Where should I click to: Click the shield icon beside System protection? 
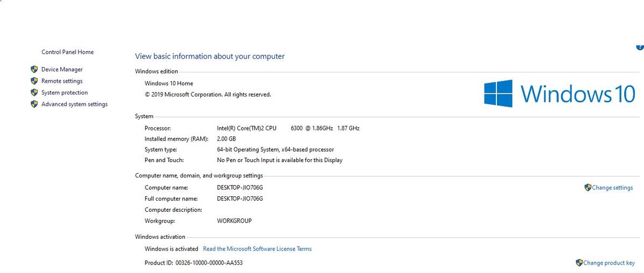(x=34, y=93)
